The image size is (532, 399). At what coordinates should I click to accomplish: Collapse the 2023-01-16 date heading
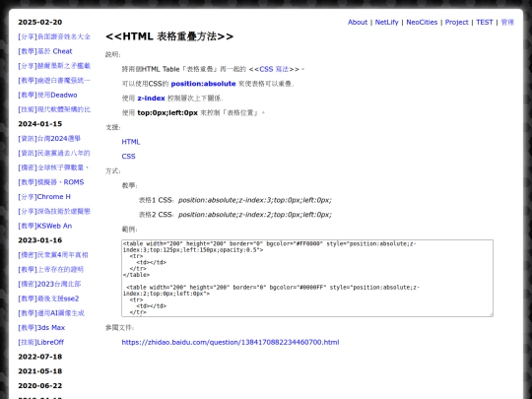point(40,240)
